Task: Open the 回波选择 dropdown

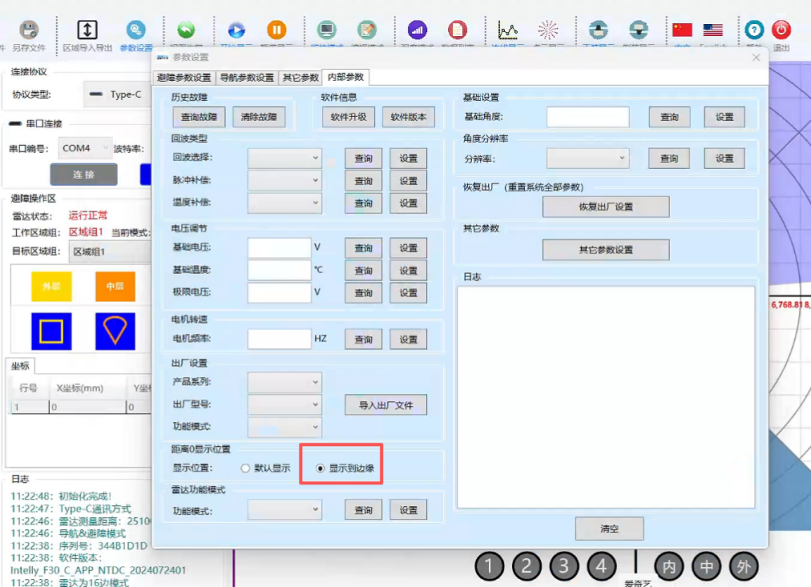Action: pos(284,158)
